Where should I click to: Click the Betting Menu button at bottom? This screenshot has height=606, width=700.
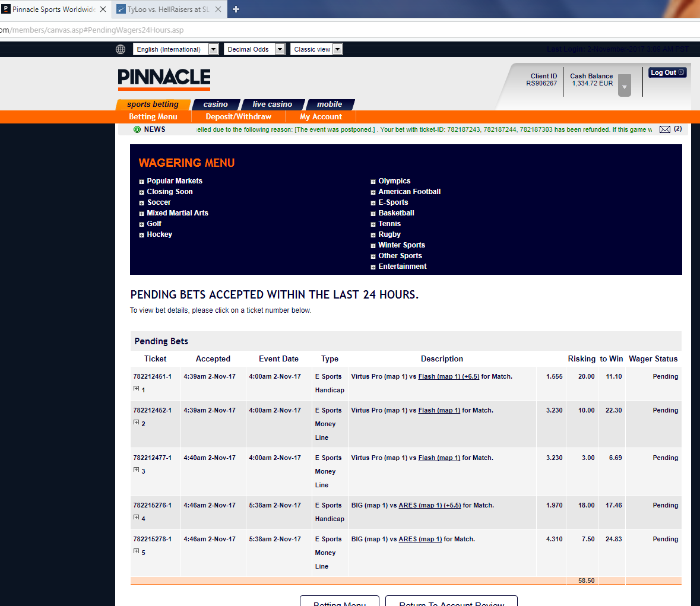pyautogui.click(x=339, y=601)
